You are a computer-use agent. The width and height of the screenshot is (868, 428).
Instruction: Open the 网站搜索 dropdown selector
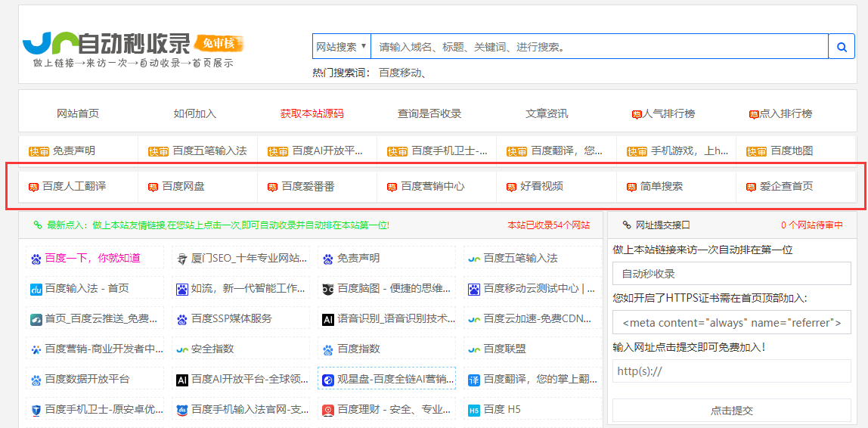coord(341,47)
